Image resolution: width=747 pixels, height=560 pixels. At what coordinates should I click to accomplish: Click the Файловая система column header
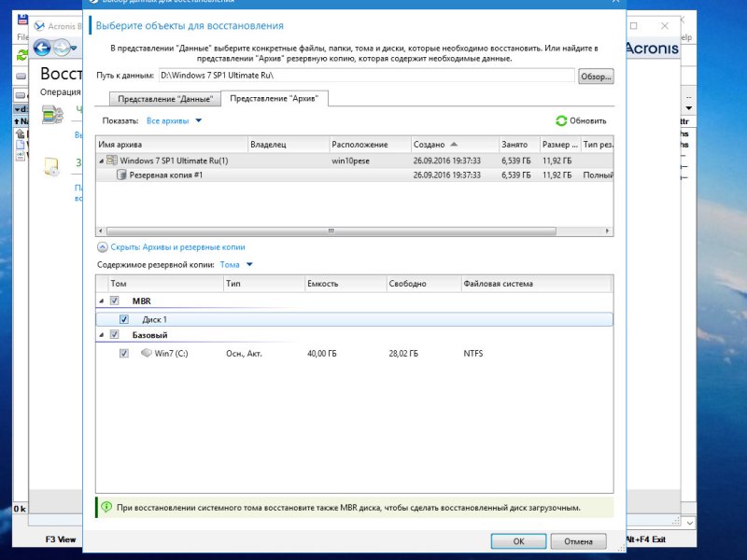click(536, 284)
